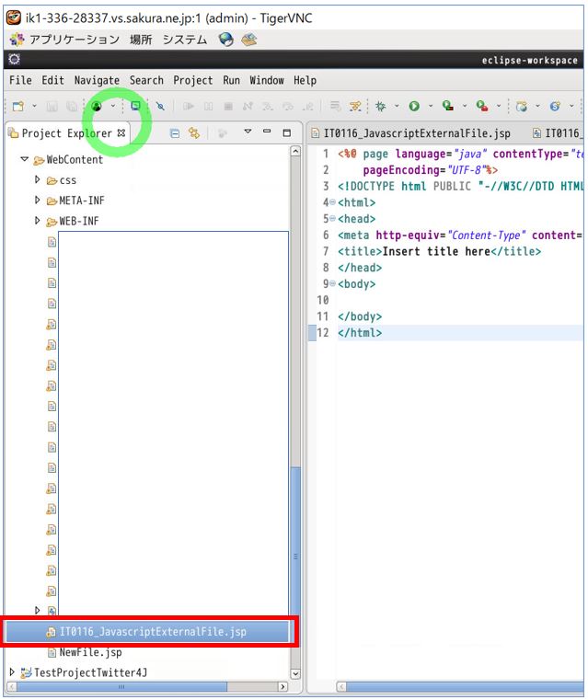Launch the mail panel icon

click(x=249, y=40)
